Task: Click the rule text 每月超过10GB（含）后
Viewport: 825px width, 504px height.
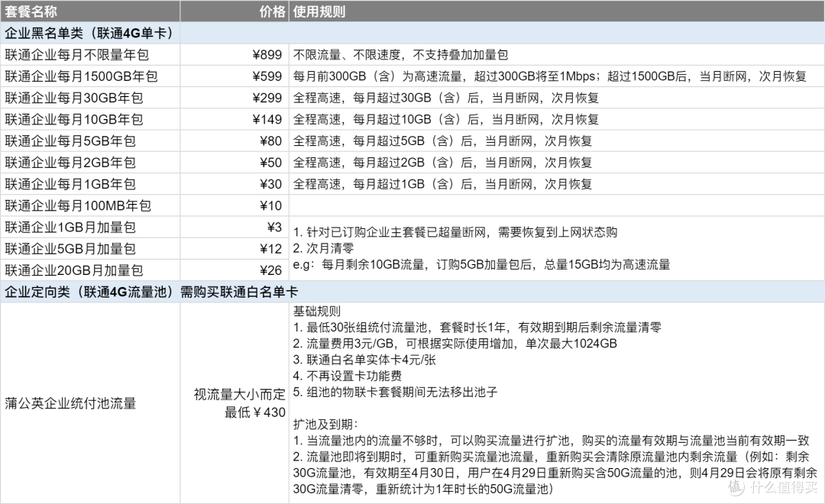Action: [416, 119]
